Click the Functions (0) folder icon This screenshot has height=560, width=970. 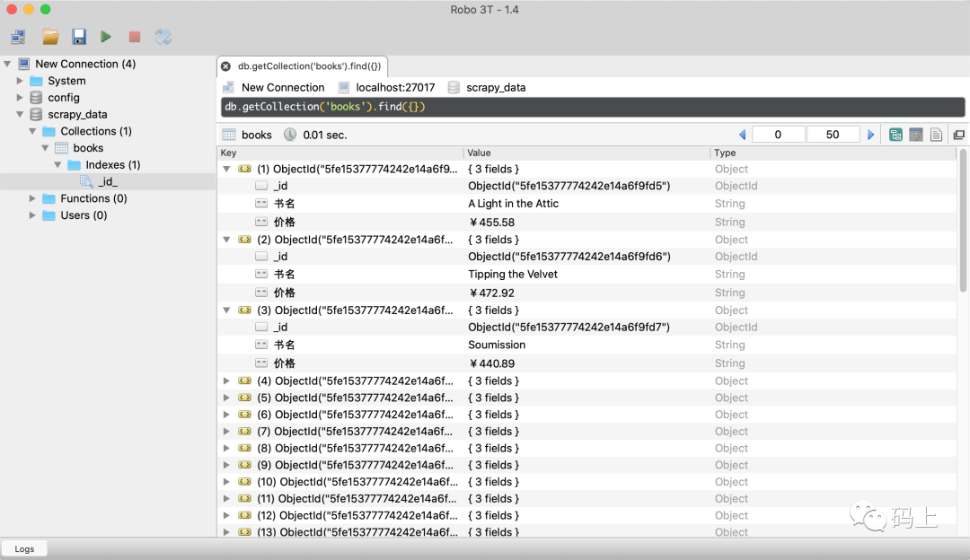48,198
